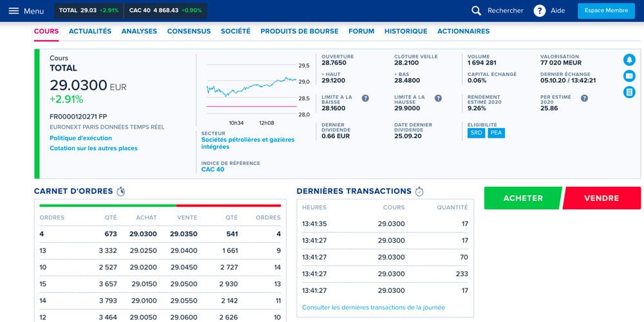
Task: Click the +2.91% variation under price
Action: click(x=66, y=99)
